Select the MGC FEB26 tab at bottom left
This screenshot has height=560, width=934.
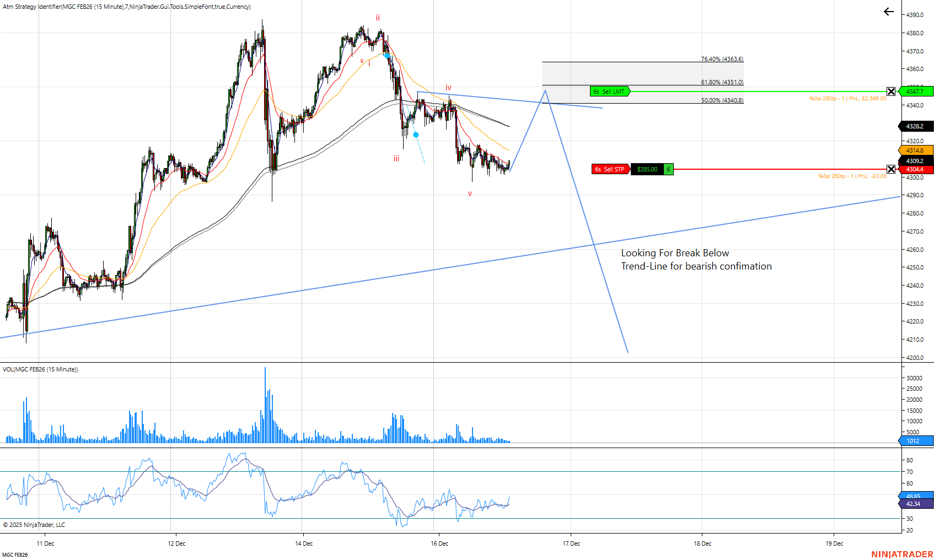[14, 553]
